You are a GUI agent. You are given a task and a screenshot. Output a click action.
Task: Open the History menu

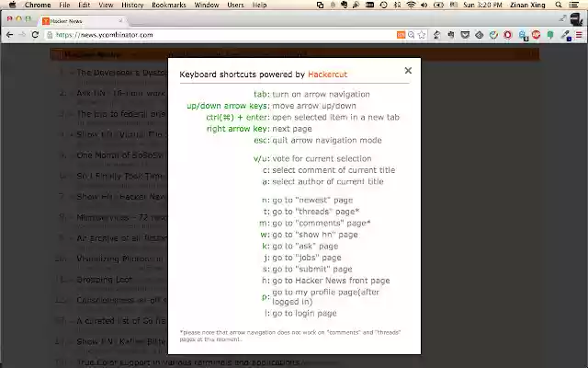point(132,5)
